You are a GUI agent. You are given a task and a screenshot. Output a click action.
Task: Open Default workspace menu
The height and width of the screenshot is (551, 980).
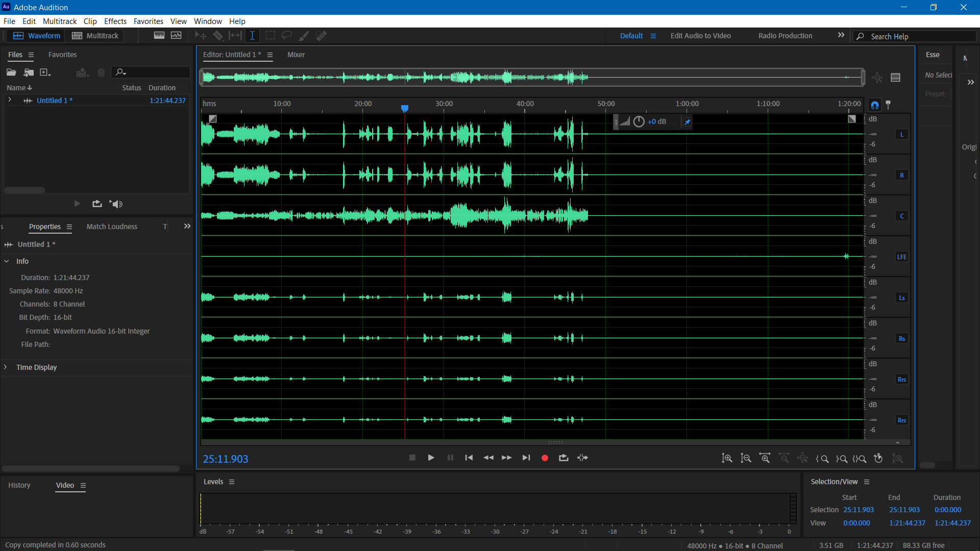point(653,36)
